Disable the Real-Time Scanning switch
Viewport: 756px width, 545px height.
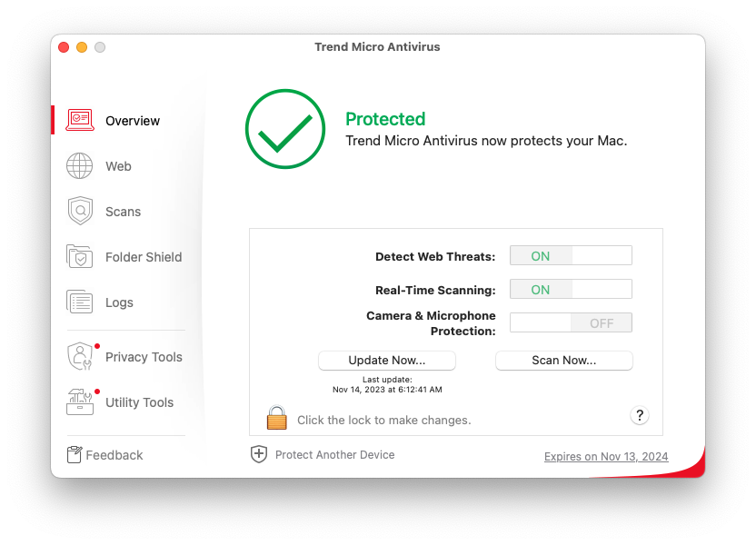click(571, 290)
